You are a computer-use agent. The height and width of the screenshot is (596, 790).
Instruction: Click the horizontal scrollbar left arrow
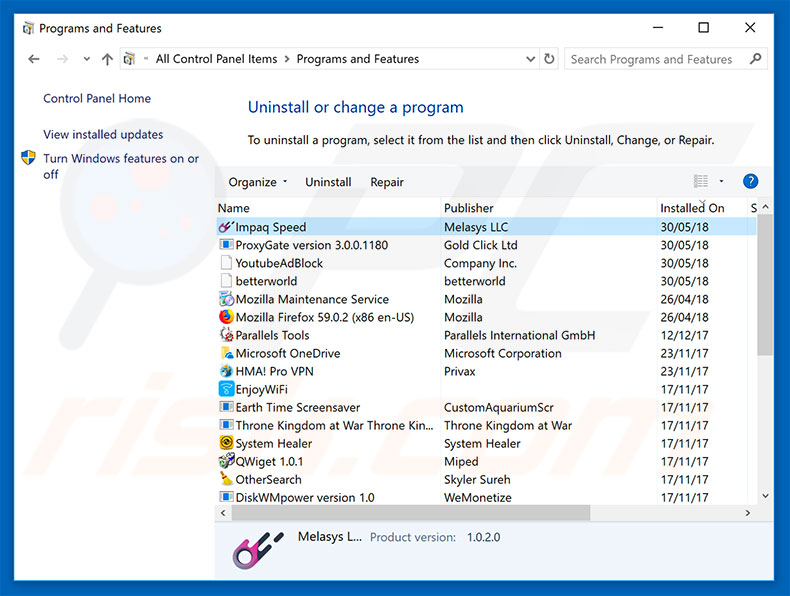click(x=223, y=513)
